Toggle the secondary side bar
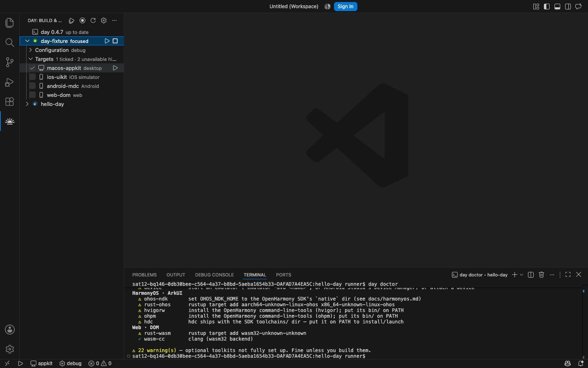This screenshot has height=368, width=588. pyautogui.click(x=568, y=7)
